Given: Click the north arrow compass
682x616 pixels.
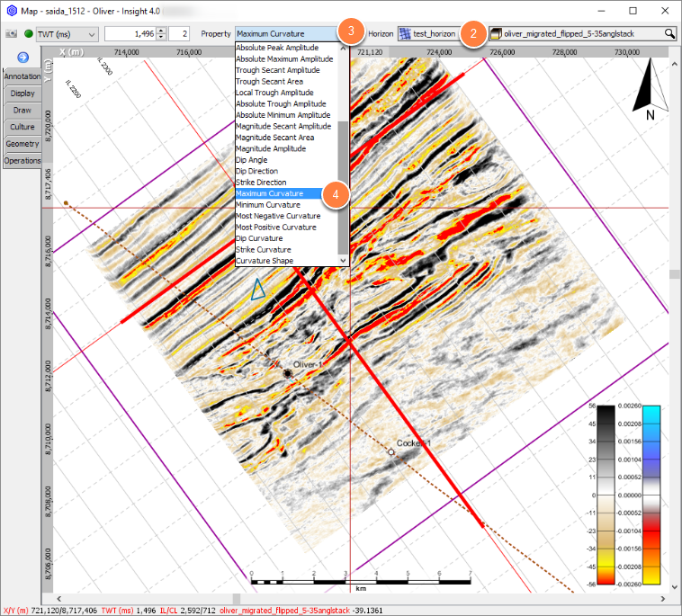Looking at the screenshot, I should point(651,89).
